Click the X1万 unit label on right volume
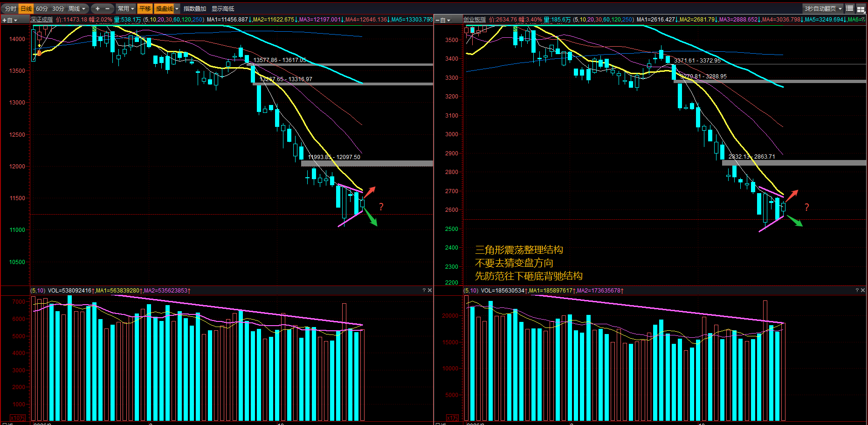Screen dimensions: 868x425 [452, 418]
